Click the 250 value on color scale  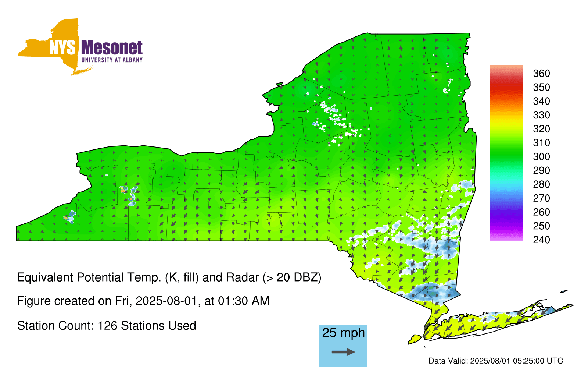point(541,226)
